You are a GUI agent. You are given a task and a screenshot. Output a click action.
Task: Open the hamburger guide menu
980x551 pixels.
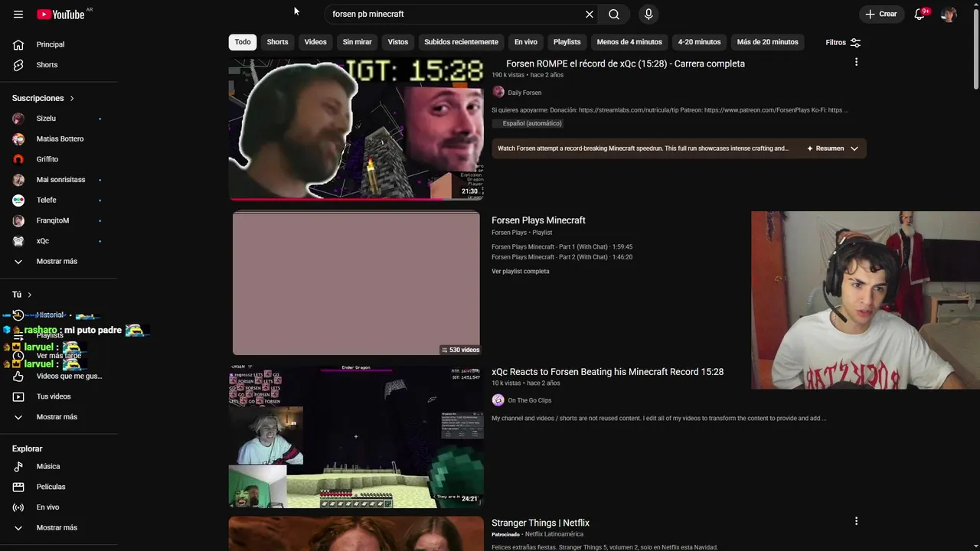(x=18, y=15)
